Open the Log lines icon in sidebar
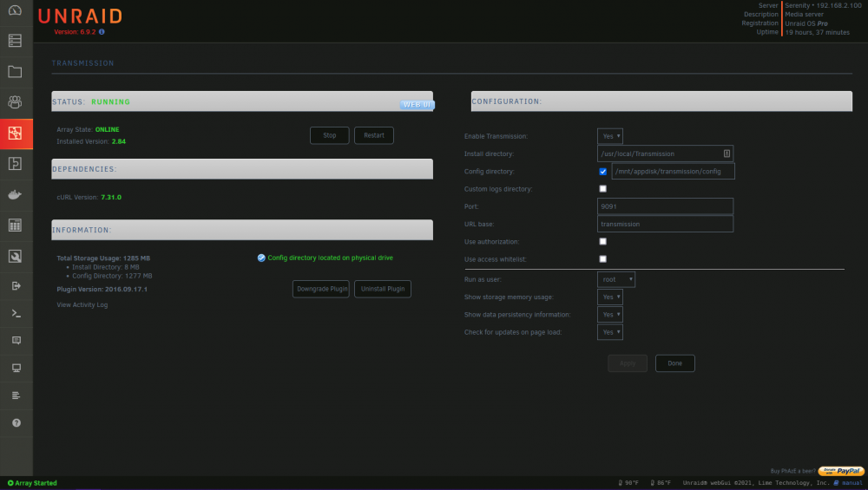 16,395
